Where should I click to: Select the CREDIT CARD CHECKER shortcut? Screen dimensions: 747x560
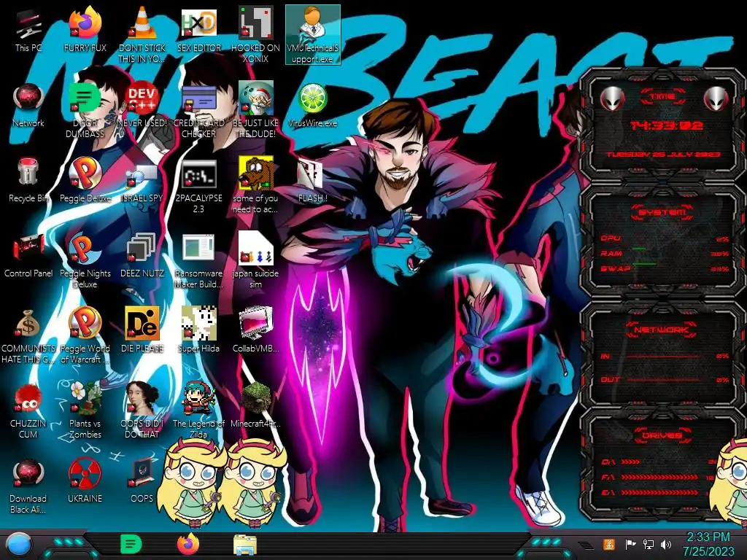click(198, 110)
